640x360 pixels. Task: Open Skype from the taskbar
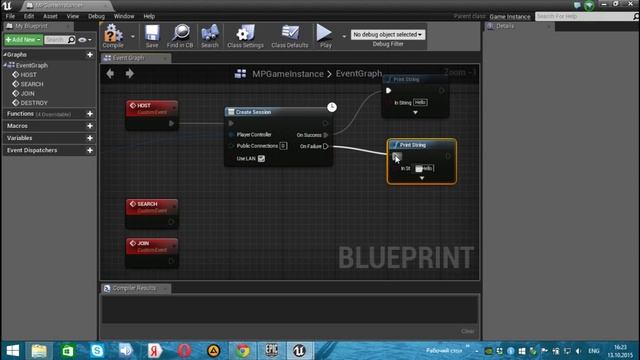click(97, 351)
